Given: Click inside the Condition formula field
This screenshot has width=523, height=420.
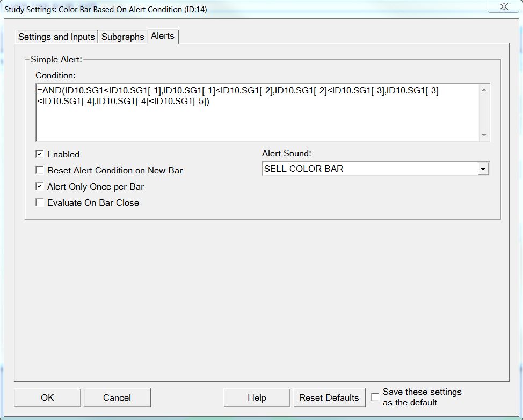Looking at the screenshot, I should (257, 113).
